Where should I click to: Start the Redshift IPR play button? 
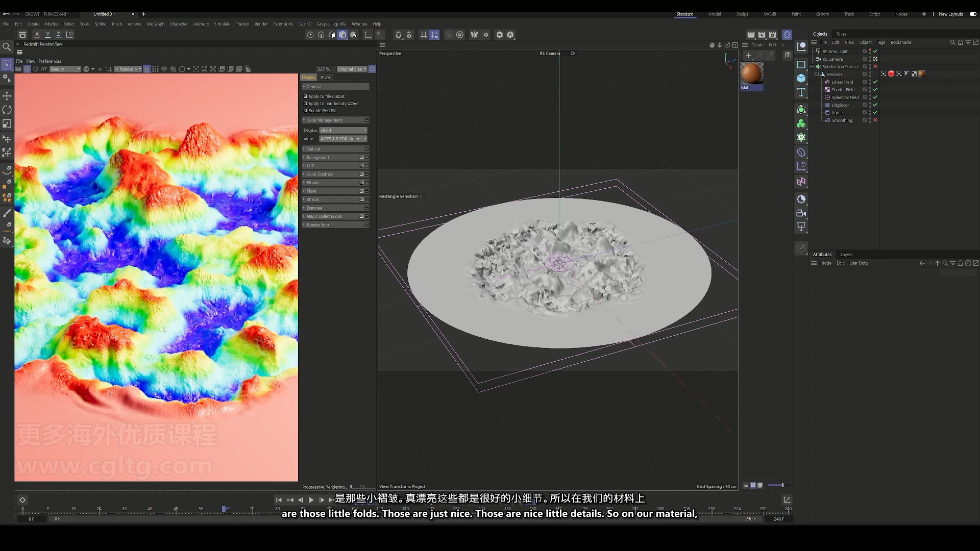[x=27, y=69]
